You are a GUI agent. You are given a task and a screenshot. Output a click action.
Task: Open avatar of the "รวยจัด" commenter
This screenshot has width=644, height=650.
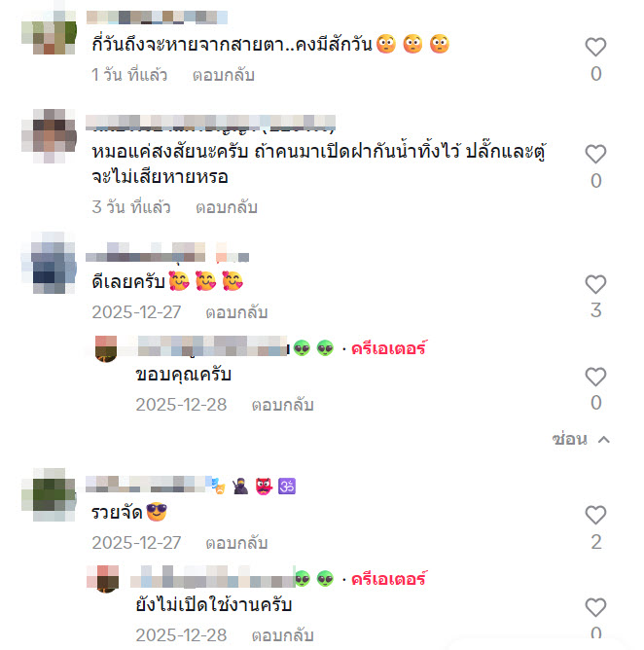[x=49, y=494]
